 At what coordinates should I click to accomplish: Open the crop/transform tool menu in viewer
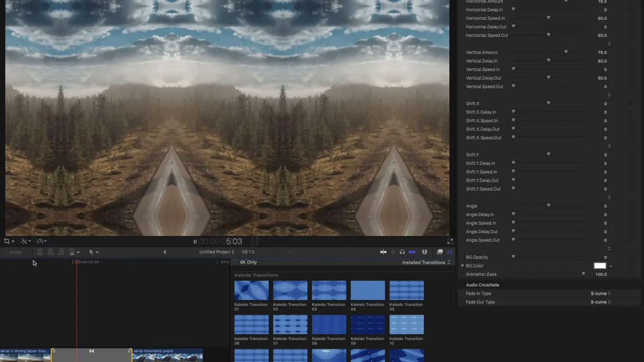(9, 241)
